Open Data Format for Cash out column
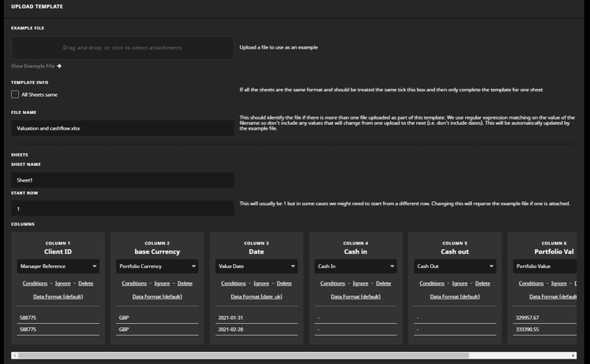This screenshot has width=590, height=364. point(455,296)
